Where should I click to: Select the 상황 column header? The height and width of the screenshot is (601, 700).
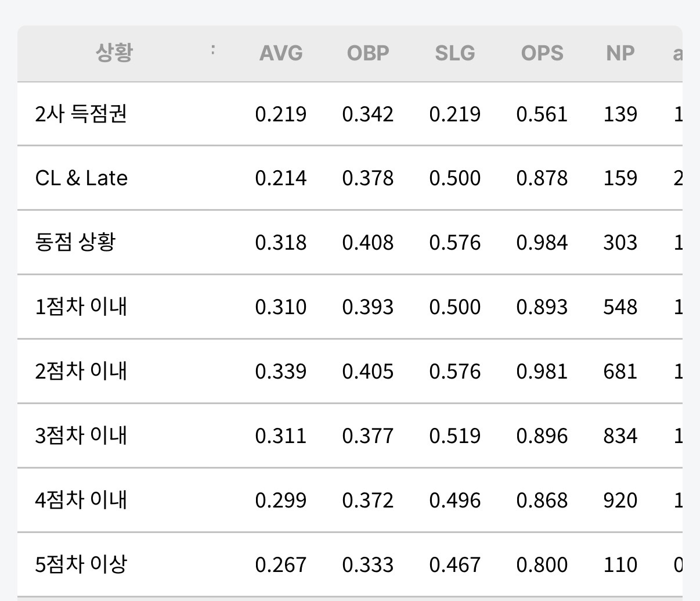(x=114, y=53)
